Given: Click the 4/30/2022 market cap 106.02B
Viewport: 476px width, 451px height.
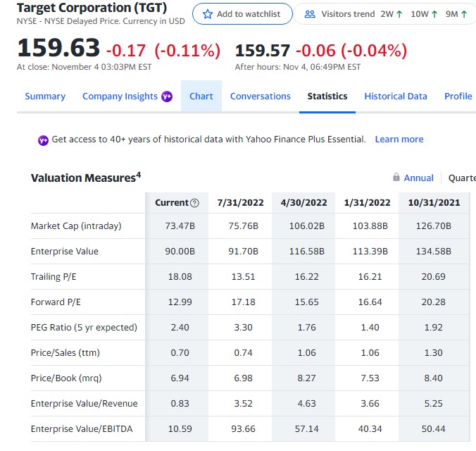Looking at the screenshot, I should (x=307, y=225).
